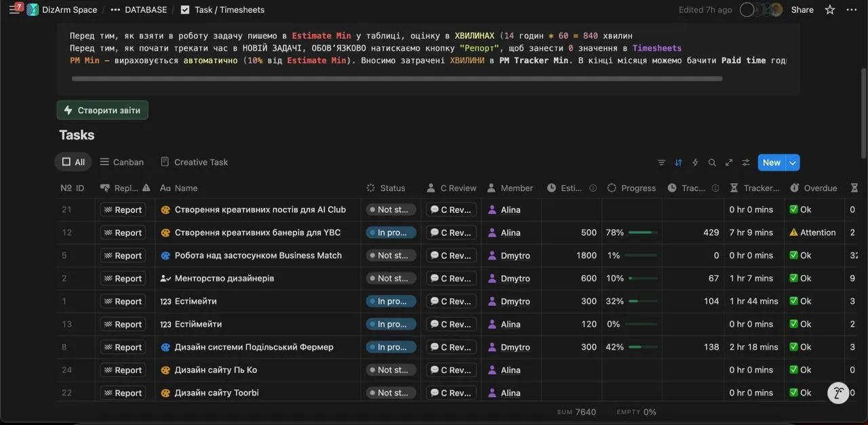Screen dimensions: 868x425
Task: Click info icon beside the Esti column header
Action: pyautogui.click(x=593, y=188)
